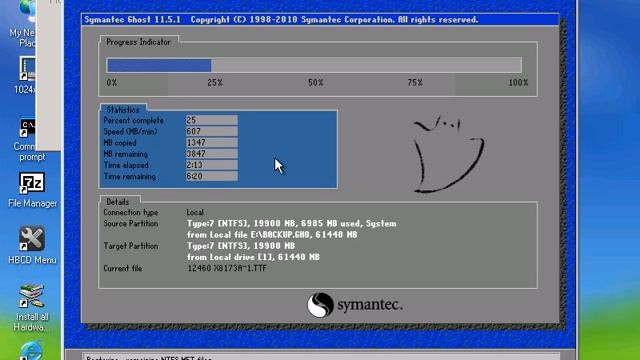Launch the 1024x desktop shortcut
Viewport: 640px width, 360px height.
27,69
